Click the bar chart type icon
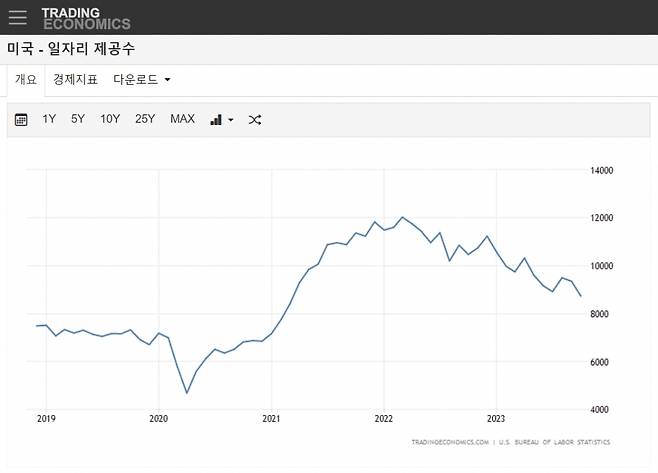The width and height of the screenshot is (658, 473). coord(216,120)
